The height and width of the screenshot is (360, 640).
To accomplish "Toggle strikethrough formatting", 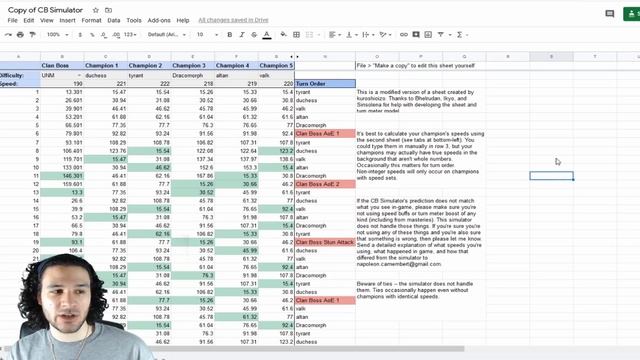I will point(254,35).
